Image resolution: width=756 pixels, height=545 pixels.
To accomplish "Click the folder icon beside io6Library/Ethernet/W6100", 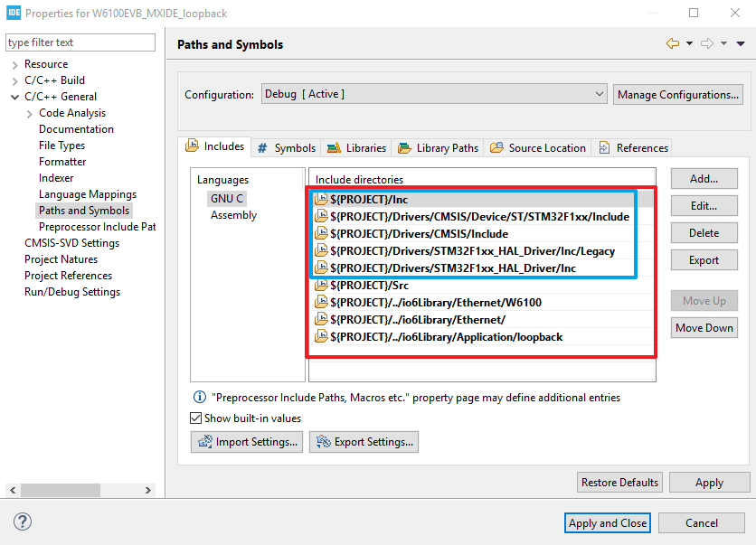I will click(x=321, y=302).
